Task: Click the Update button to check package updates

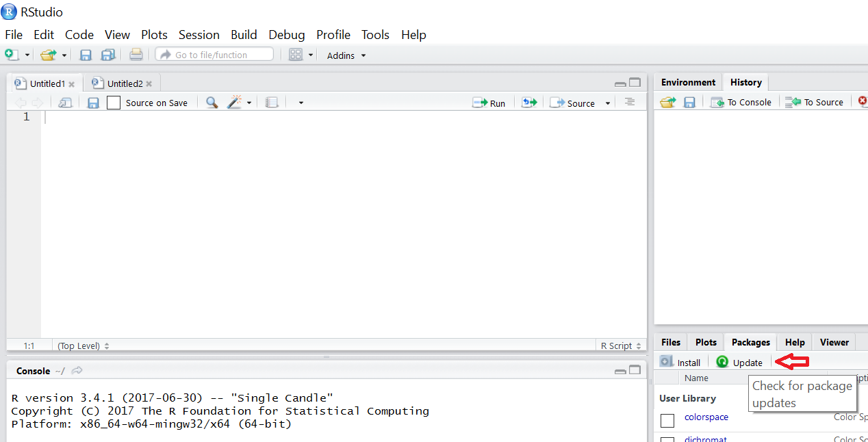Action: pyautogui.click(x=740, y=361)
